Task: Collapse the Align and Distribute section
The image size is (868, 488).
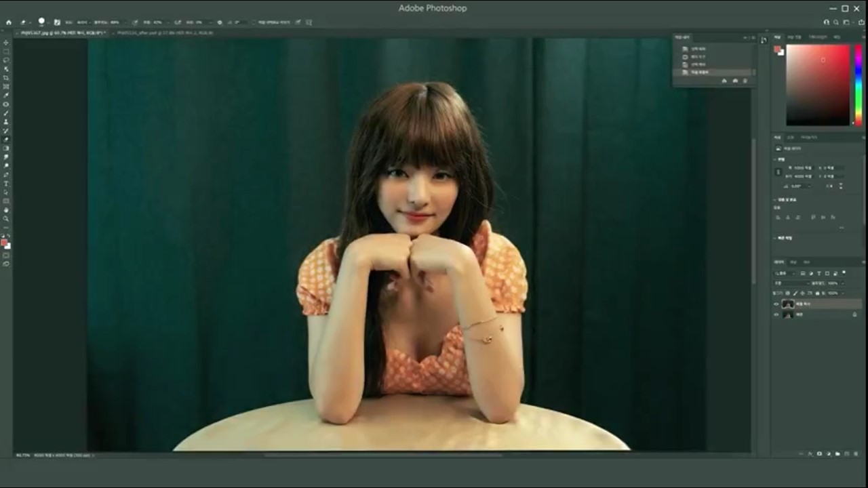Action: tap(774, 200)
